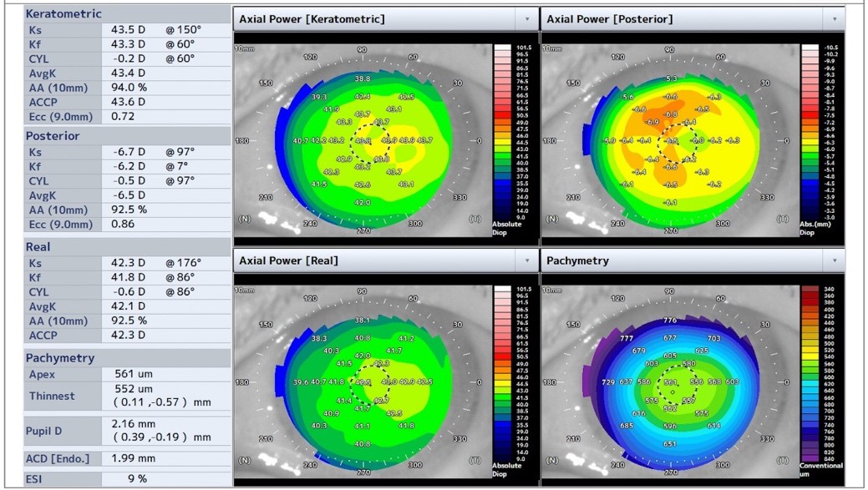This screenshot has width=868, height=490.
Task: Open the Axial Power [Real] map dropdown arrow
Action: pyautogui.click(x=527, y=260)
